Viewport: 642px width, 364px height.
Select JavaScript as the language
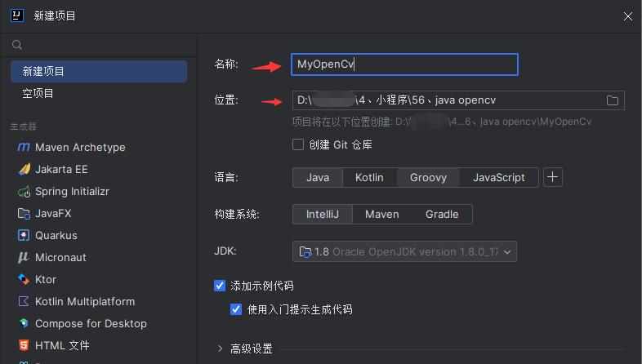[x=499, y=177]
